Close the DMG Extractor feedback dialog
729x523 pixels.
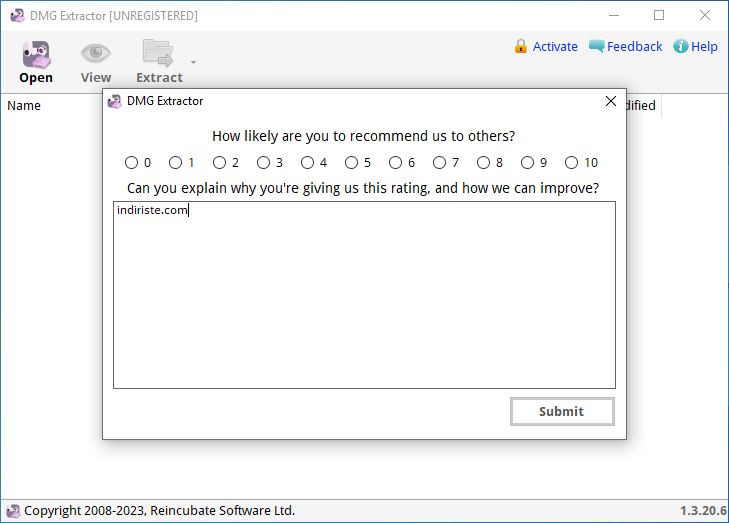point(611,101)
